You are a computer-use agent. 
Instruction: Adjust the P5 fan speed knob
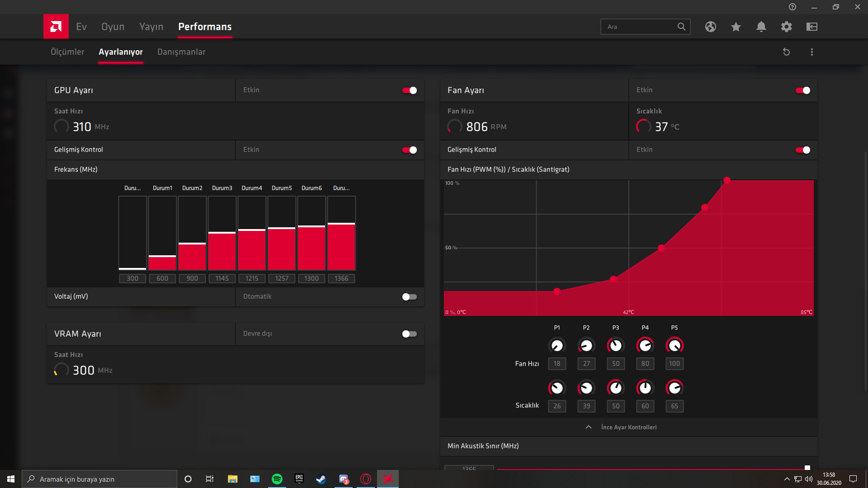coord(675,346)
